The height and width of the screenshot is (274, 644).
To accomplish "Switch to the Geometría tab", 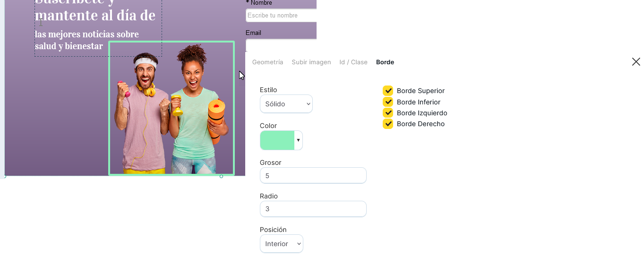I will coord(268,62).
